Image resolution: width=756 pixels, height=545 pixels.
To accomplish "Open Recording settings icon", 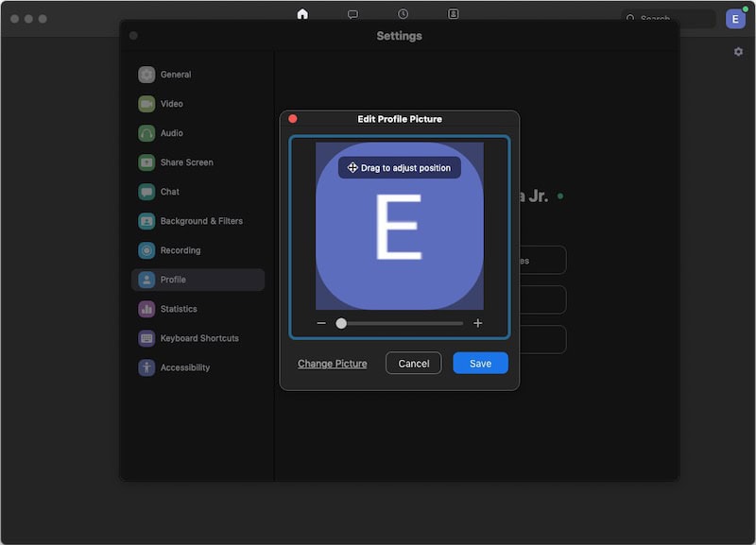I will [146, 250].
